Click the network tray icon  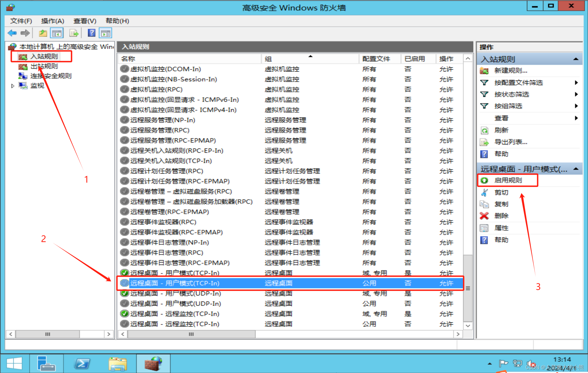tap(517, 364)
